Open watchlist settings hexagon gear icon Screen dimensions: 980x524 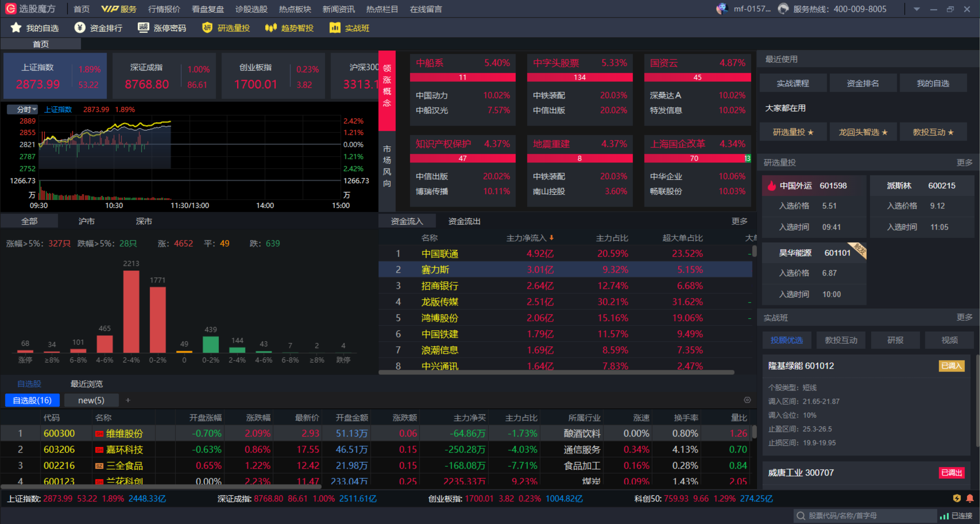coord(747,400)
